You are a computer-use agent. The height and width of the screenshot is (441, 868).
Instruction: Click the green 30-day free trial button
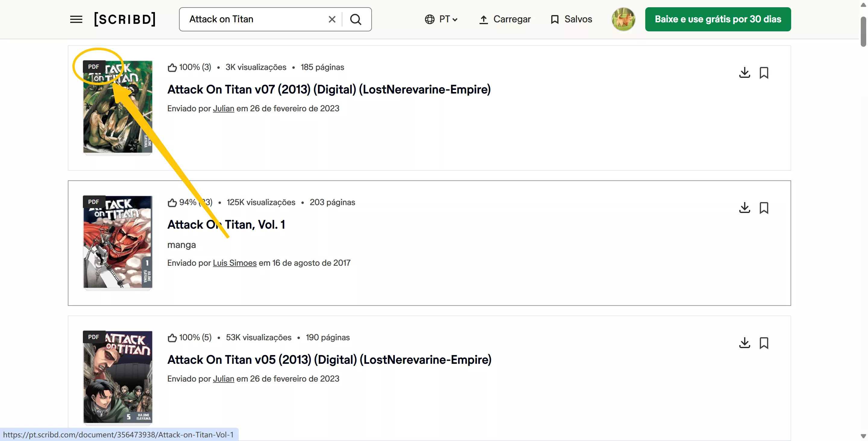point(718,19)
